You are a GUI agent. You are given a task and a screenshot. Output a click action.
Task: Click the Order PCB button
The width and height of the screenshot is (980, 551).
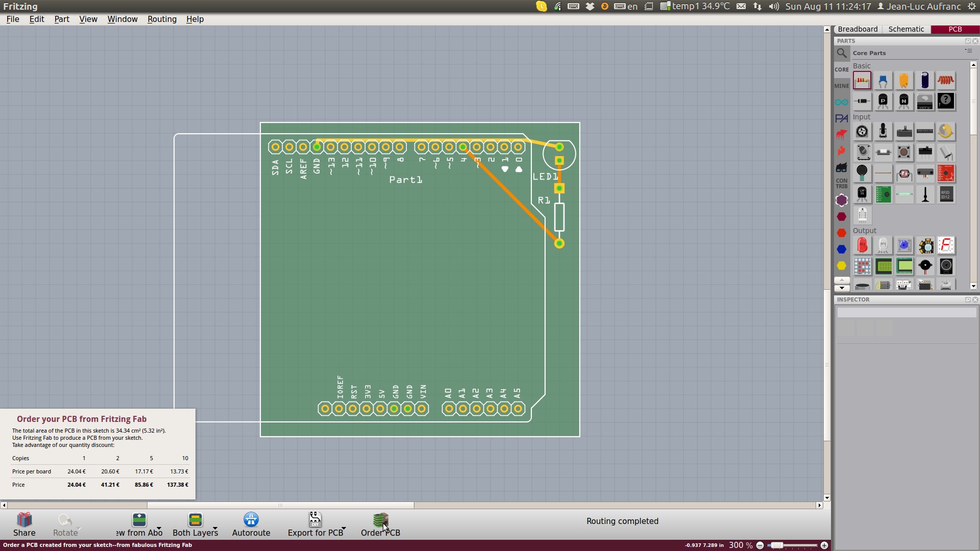point(380,524)
